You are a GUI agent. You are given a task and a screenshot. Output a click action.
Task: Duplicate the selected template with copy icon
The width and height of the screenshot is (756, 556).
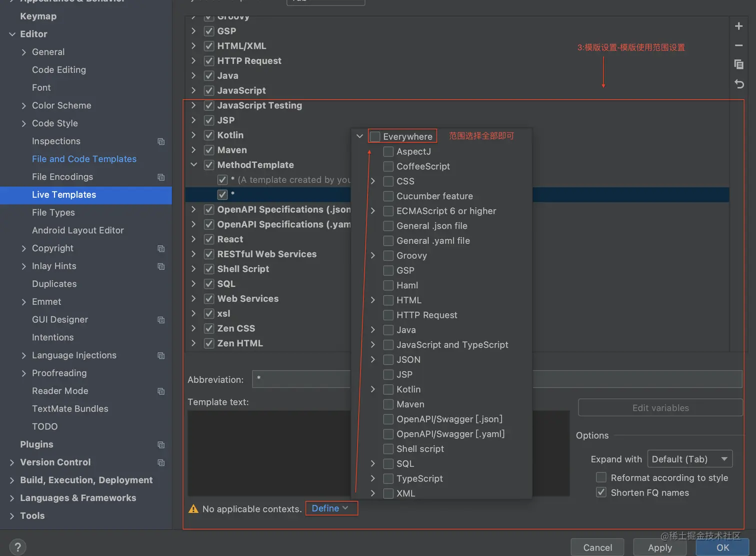pos(738,64)
